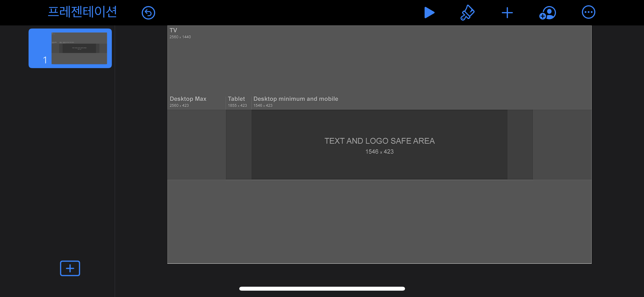Select slide 1 thumbnail

pyautogui.click(x=79, y=48)
